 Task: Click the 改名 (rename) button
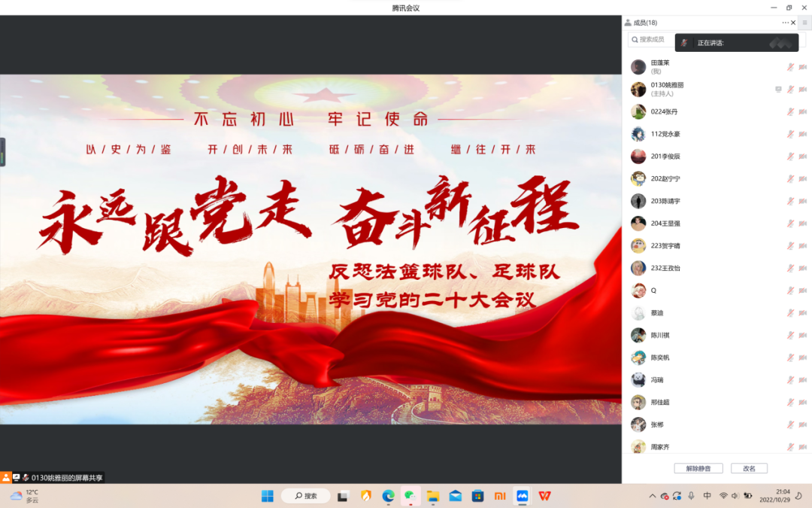pos(749,468)
